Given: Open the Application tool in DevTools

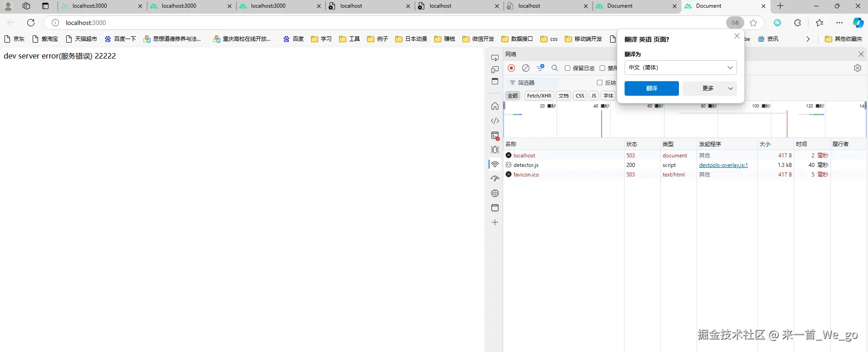Looking at the screenshot, I should coord(495,208).
